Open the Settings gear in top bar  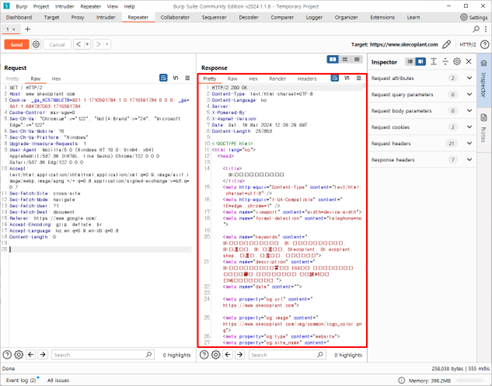pos(474,17)
